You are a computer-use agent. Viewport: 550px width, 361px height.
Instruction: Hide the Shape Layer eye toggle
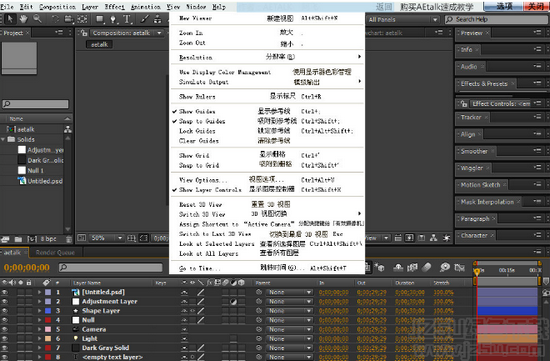[x=5, y=310]
